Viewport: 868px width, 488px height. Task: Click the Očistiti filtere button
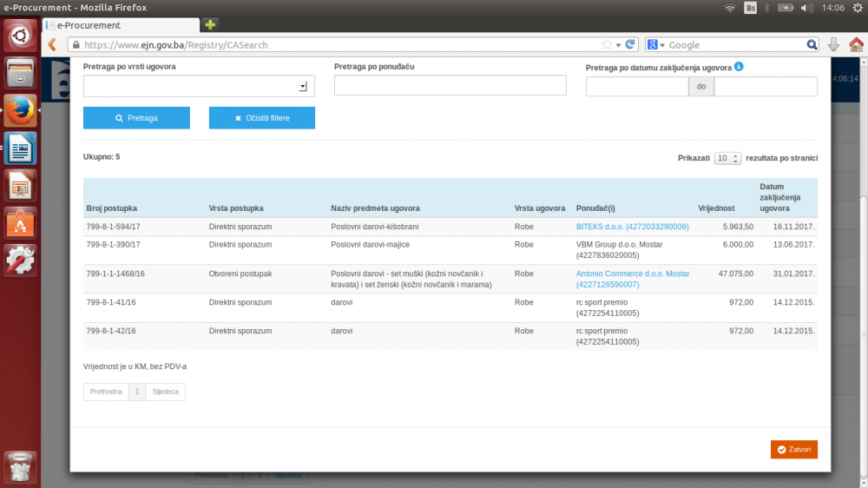pyautogui.click(x=262, y=118)
